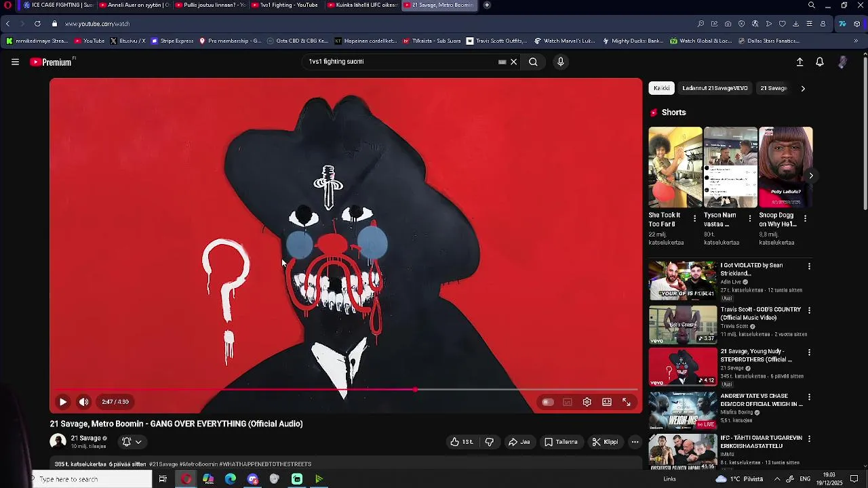Open the YouTube guide hamburger menu

pyautogui.click(x=15, y=62)
